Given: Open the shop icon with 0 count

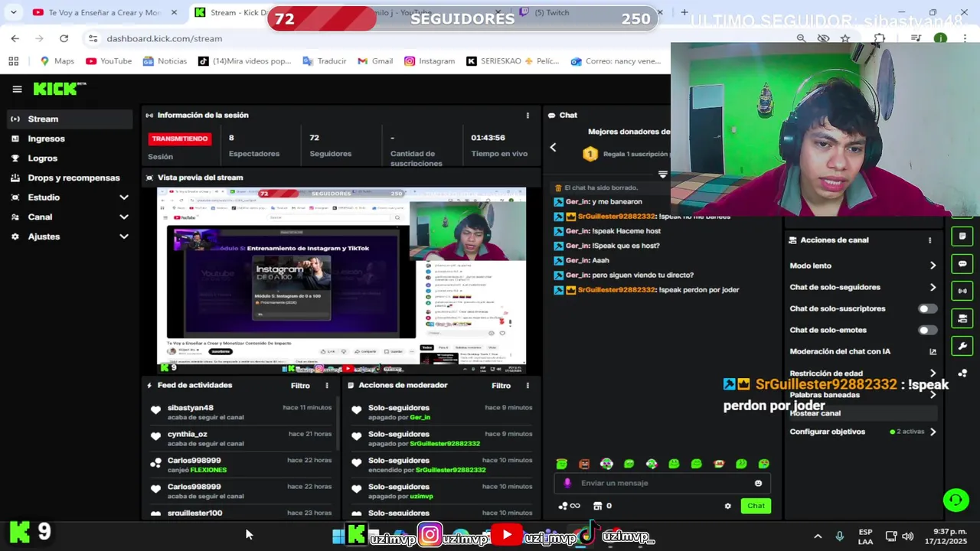Looking at the screenshot, I should [x=603, y=506].
